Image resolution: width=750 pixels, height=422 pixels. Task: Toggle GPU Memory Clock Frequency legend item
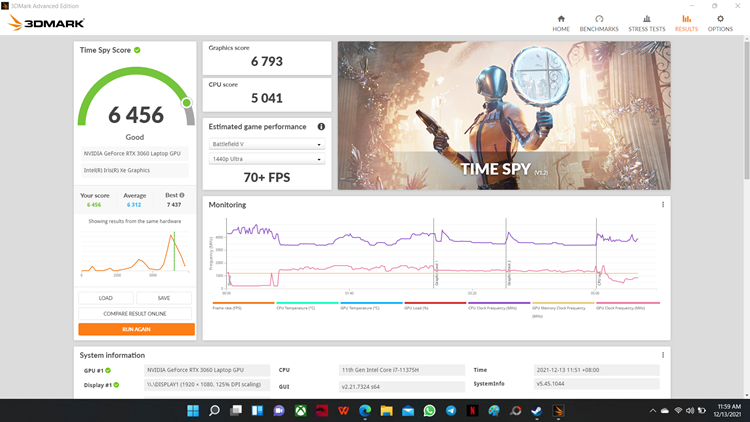[x=563, y=309]
